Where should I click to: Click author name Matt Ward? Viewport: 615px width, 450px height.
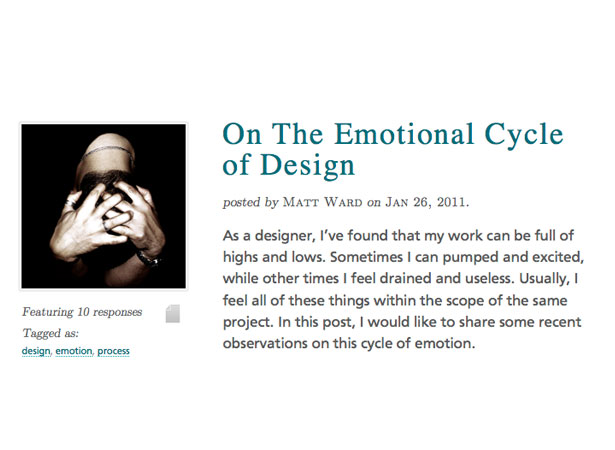point(322,202)
